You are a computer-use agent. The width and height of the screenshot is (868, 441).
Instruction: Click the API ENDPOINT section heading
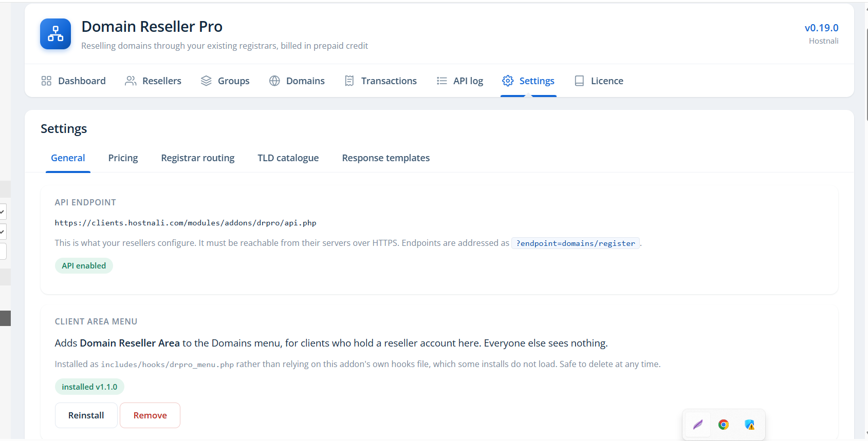click(85, 202)
